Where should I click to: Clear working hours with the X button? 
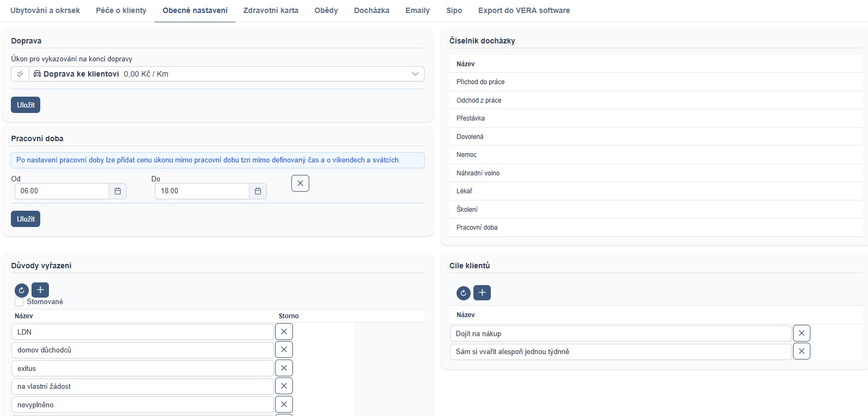(x=300, y=184)
